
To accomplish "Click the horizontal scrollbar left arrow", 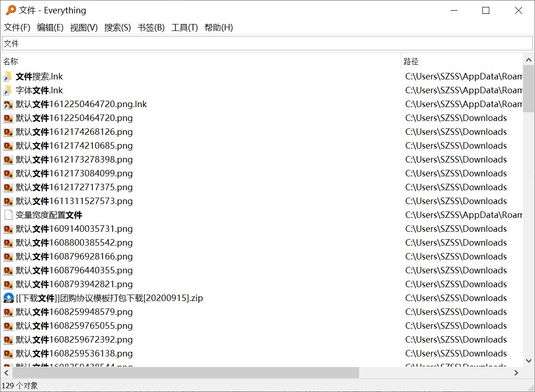I will click(x=6, y=373).
